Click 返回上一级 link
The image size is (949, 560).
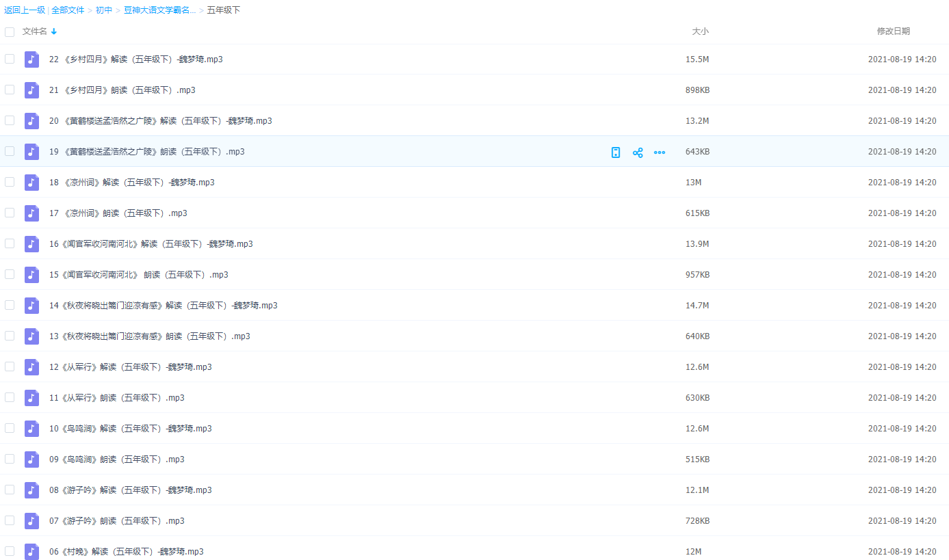tap(25, 10)
